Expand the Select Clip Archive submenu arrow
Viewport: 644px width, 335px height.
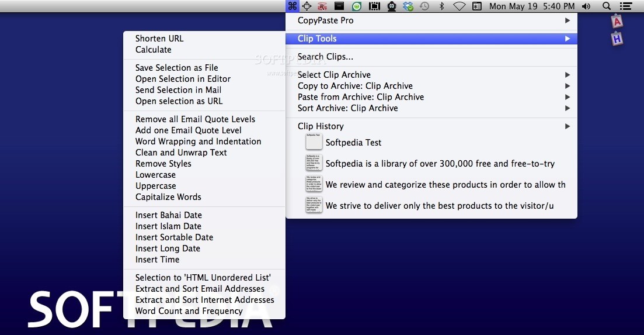[x=567, y=75]
